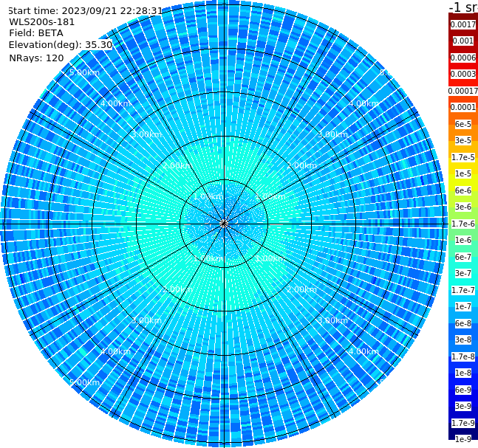Click the 6e-7 colorbar label
The width and height of the screenshot is (478, 448).
(x=463, y=257)
